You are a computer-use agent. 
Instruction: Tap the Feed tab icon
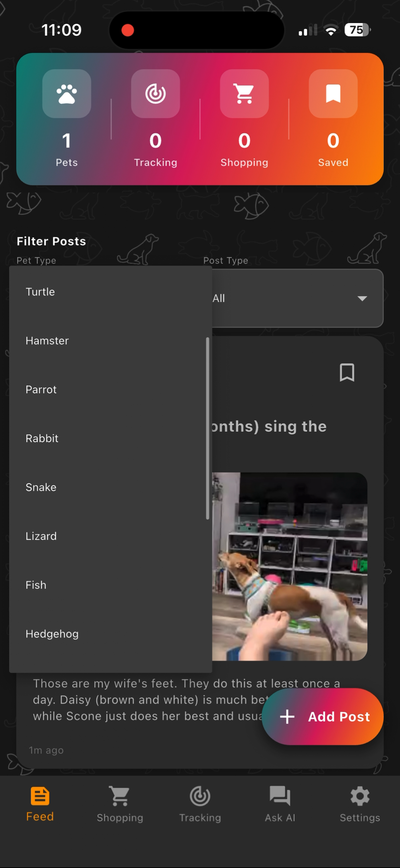click(40, 796)
